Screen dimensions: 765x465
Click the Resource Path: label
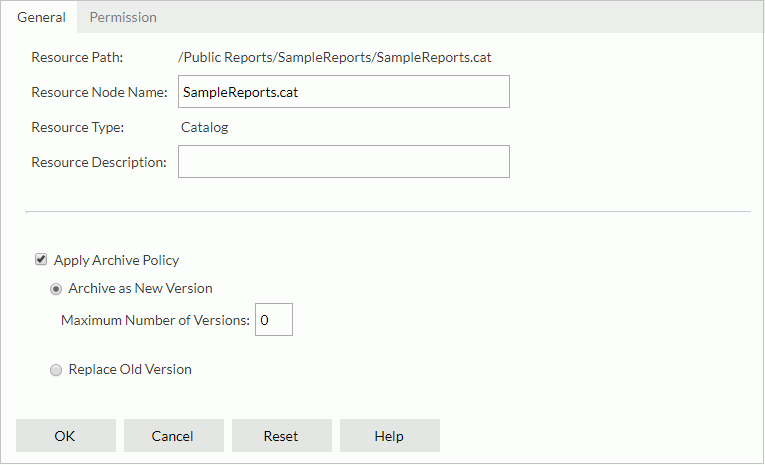tap(77, 58)
